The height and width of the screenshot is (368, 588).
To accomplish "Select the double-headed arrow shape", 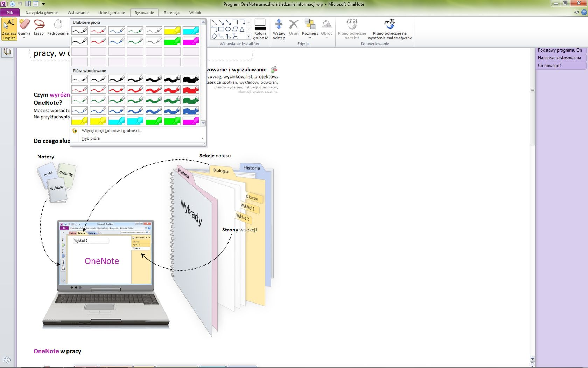I will point(228,22).
